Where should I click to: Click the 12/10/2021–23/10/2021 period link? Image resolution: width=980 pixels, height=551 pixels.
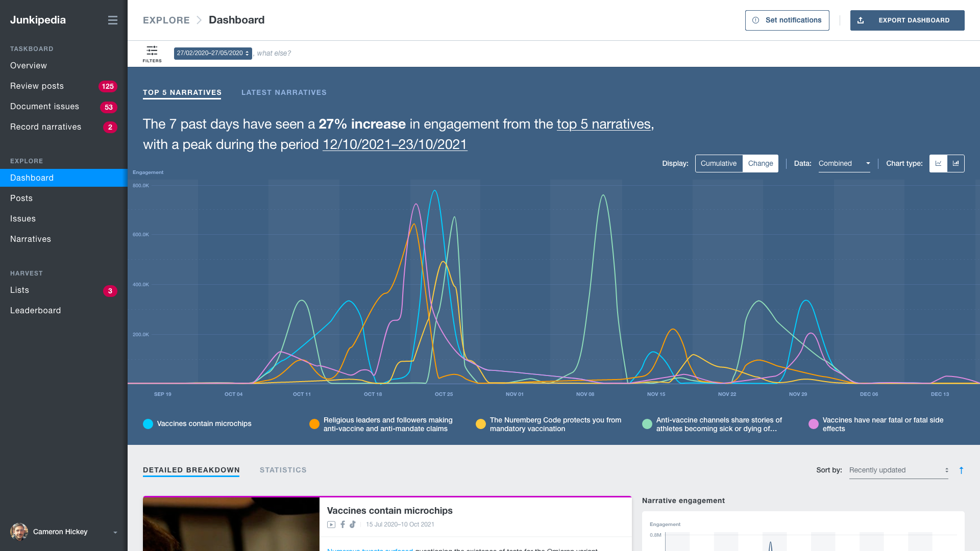395,144
